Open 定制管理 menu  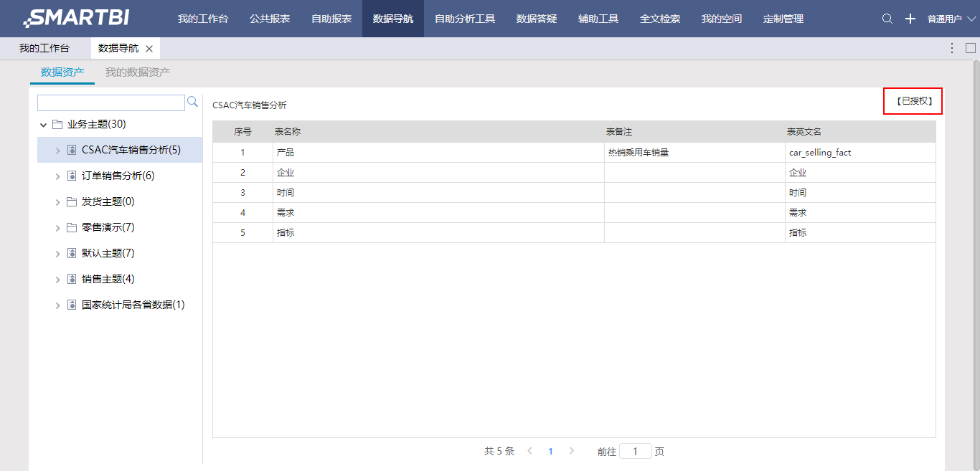783,19
